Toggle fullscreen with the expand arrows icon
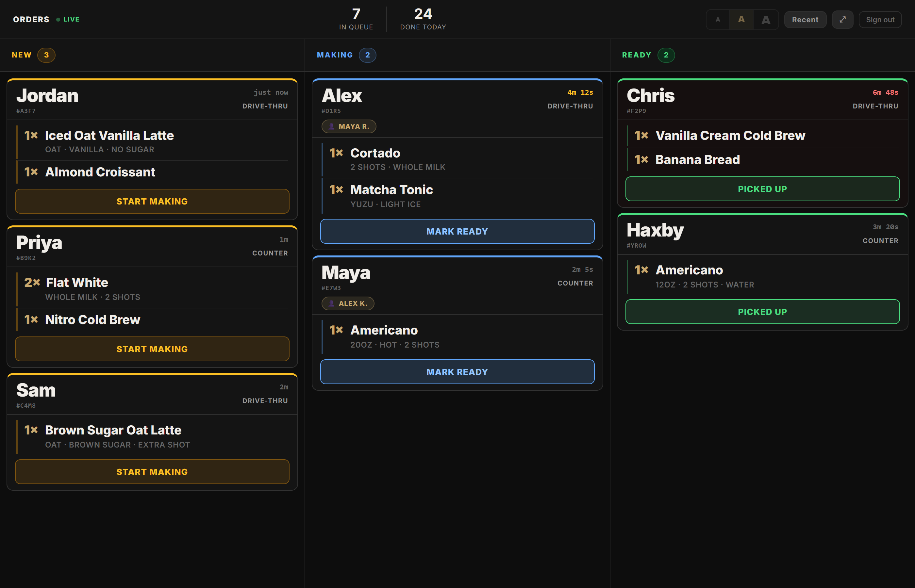 tap(842, 20)
